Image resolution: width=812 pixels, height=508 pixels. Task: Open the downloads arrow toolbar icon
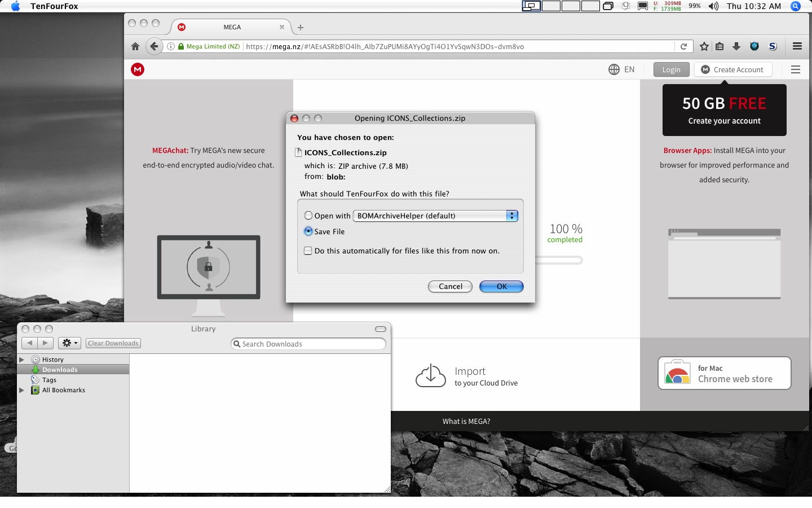tap(736, 46)
